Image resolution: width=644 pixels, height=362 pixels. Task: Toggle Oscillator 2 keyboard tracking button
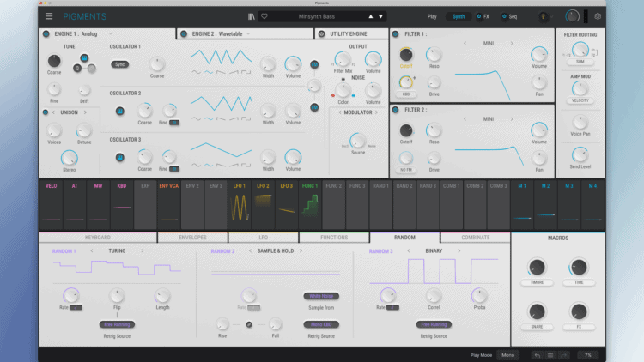[119, 111]
